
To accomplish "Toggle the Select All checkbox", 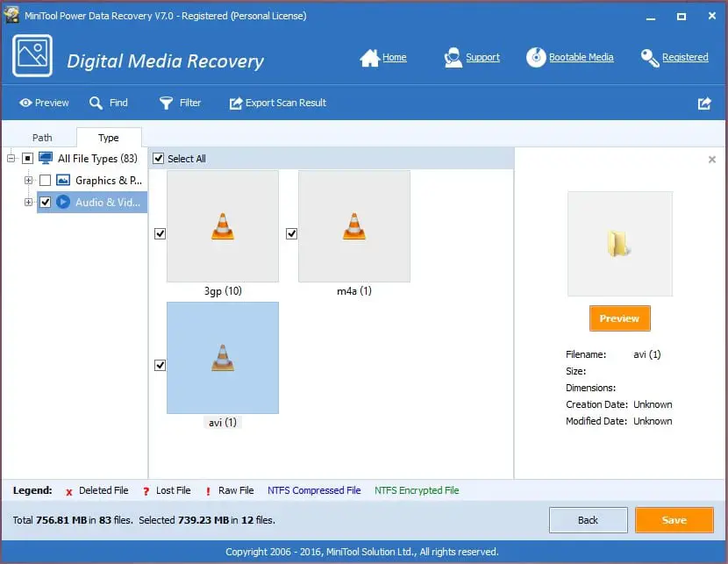I will pos(159,158).
